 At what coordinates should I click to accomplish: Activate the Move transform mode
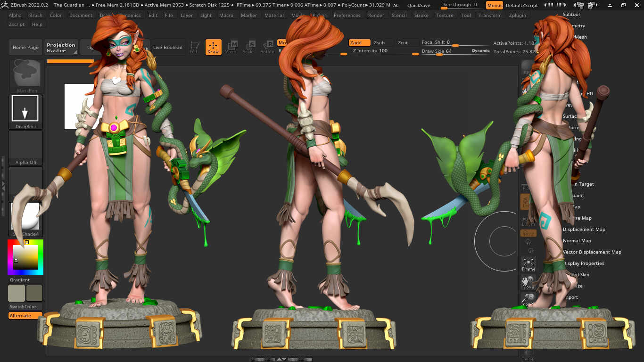(x=231, y=47)
